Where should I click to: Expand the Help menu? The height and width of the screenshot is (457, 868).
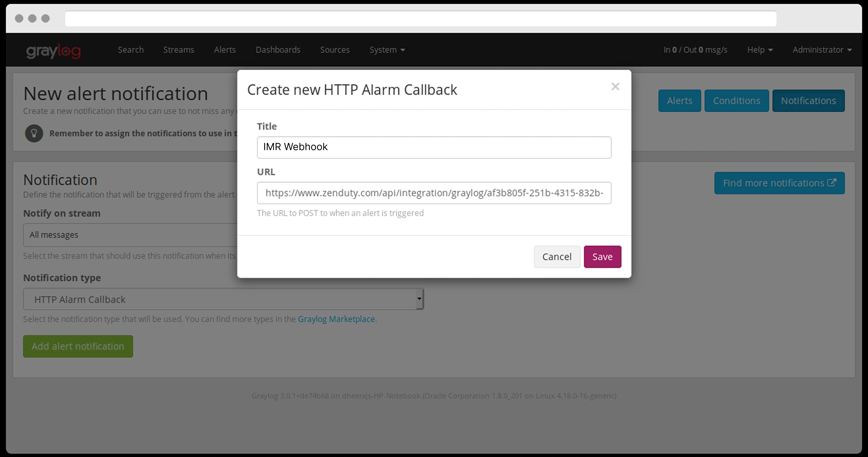[759, 50]
